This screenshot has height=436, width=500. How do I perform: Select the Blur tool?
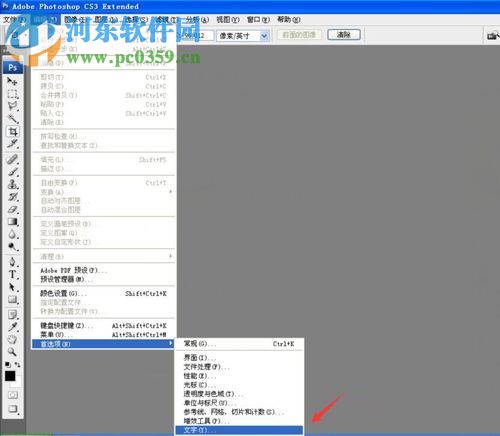click(x=12, y=234)
